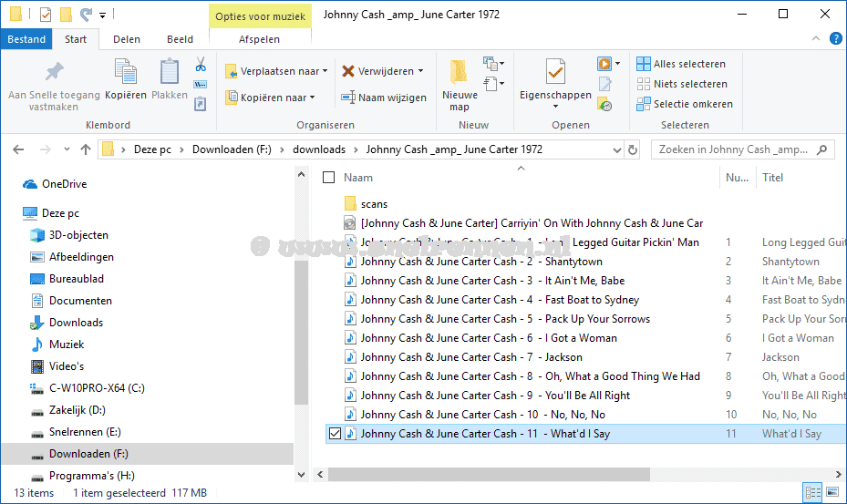Click the Cut scissors icon
The image size is (847, 504).
(x=201, y=65)
